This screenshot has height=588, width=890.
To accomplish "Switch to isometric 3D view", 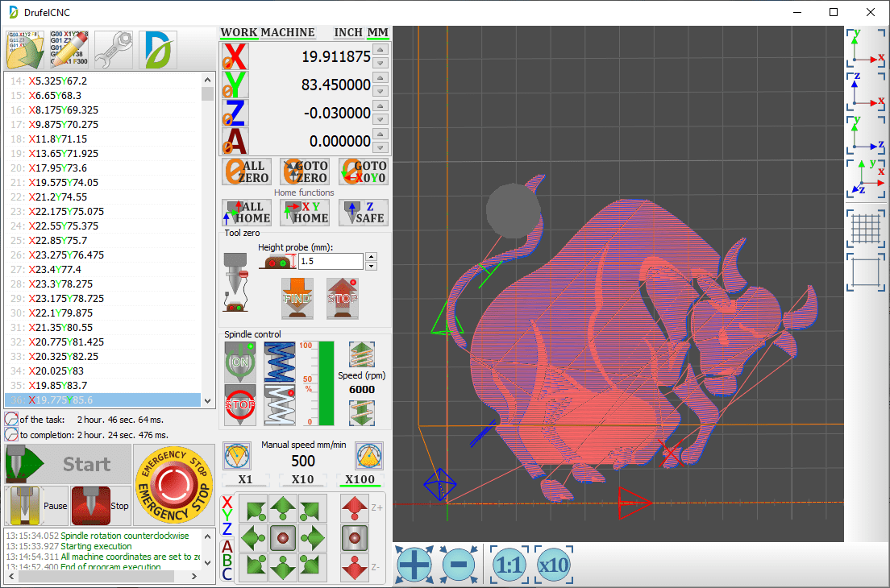I will 866,179.
